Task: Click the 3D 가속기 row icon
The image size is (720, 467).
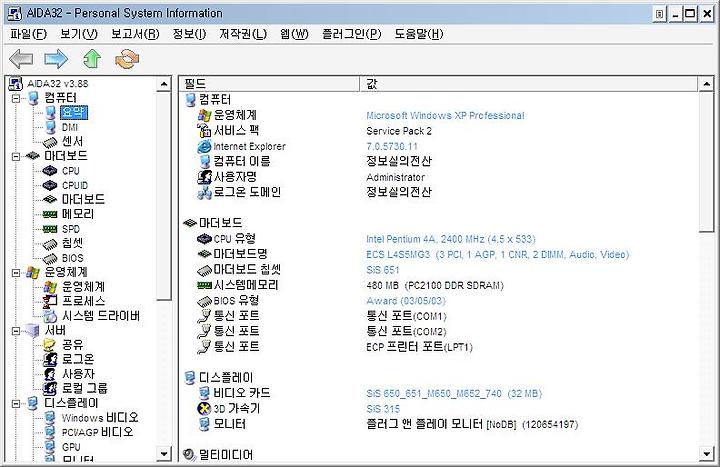Action: coord(204,408)
